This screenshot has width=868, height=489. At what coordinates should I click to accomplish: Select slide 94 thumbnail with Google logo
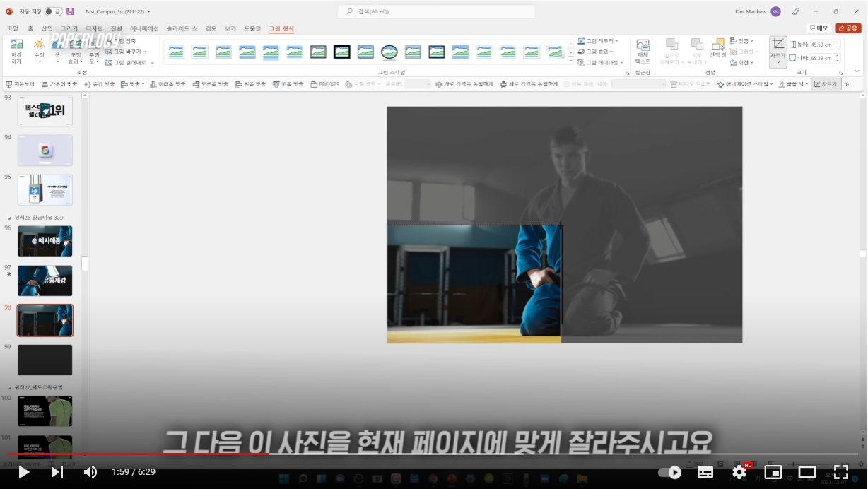pos(45,151)
